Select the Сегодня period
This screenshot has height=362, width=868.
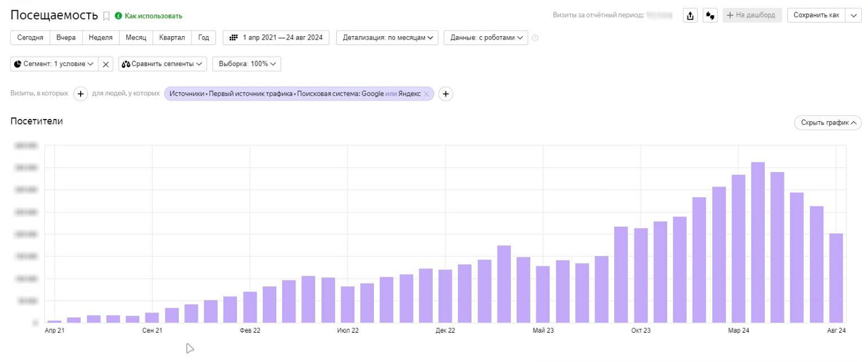(30, 38)
